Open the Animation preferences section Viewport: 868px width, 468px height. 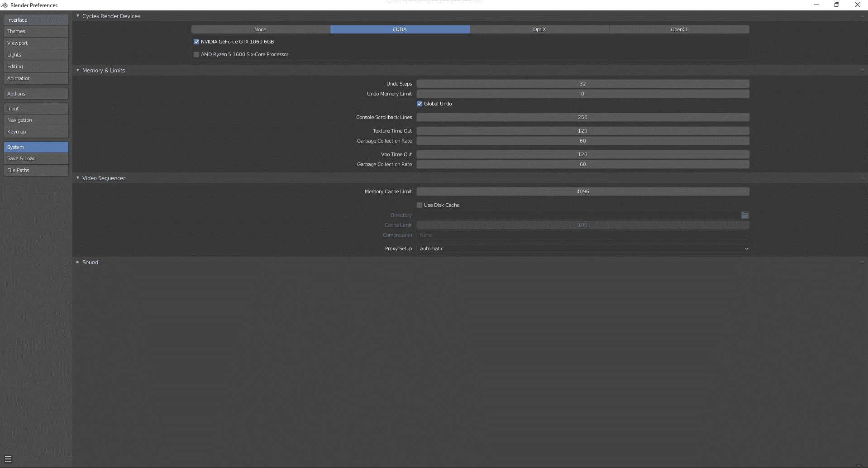click(x=36, y=78)
